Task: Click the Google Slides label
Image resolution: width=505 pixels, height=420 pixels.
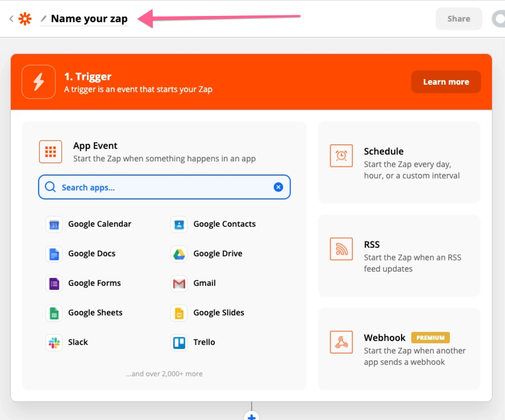Action: coord(219,313)
